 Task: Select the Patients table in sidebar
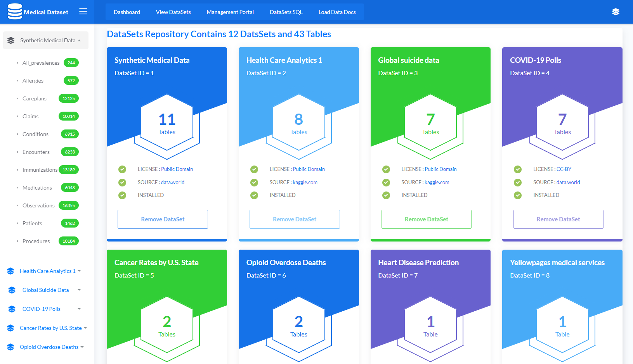[x=32, y=223]
